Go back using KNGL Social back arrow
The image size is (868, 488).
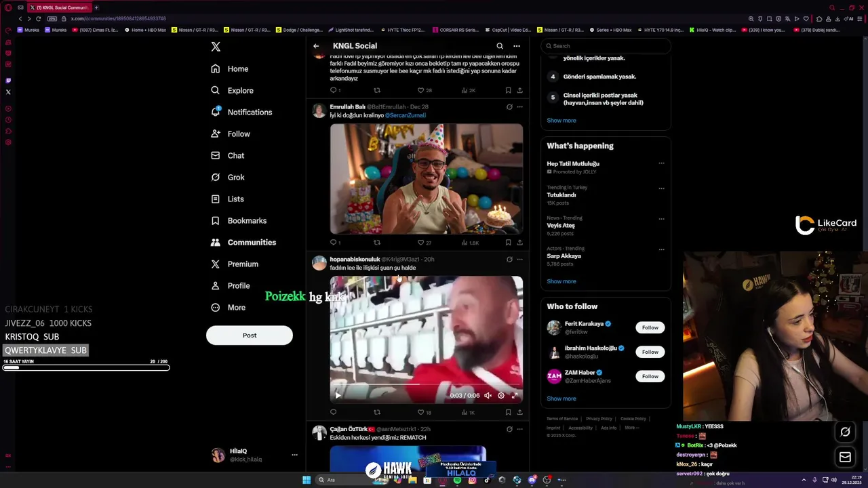(316, 46)
